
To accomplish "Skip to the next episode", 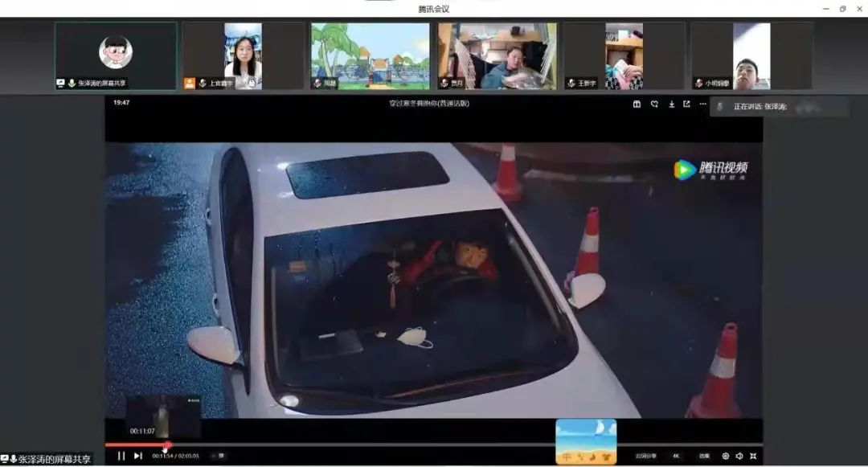I will tap(137, 456).
